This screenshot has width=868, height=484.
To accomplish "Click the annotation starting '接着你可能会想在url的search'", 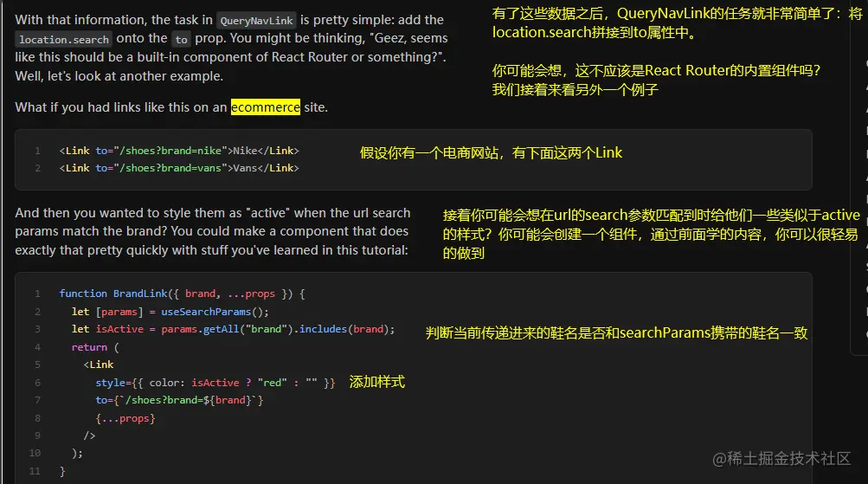I will coord(651,235).
